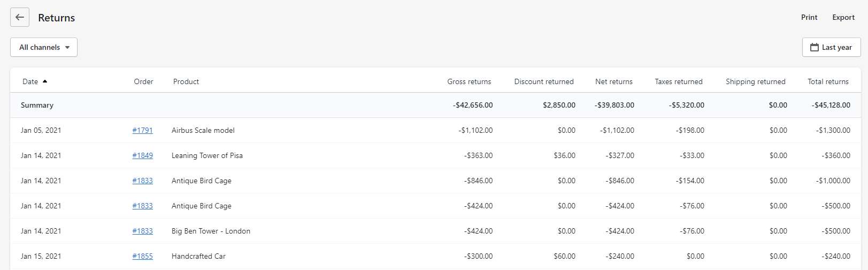The width and height of the screenshot is (868, 270).
Task: Sort by Gross returns column
Action: pos(469,81)
